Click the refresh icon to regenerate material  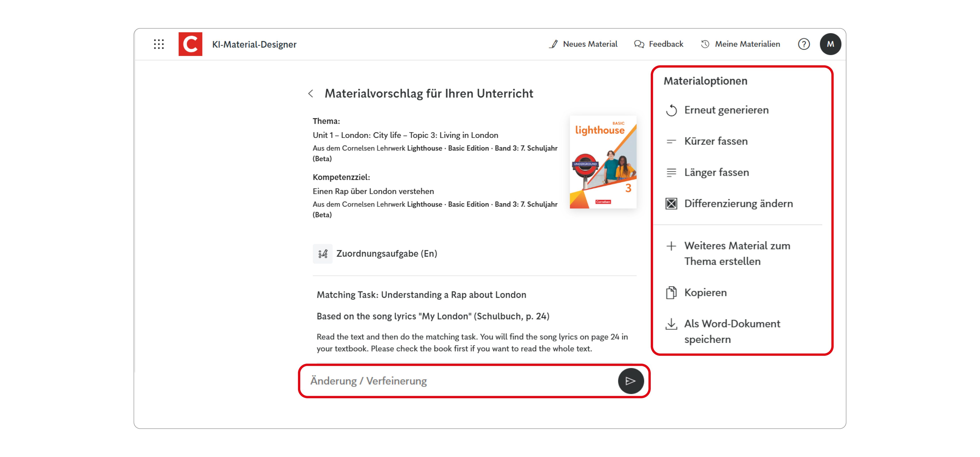pyautogui.click(x=672, y=110)
